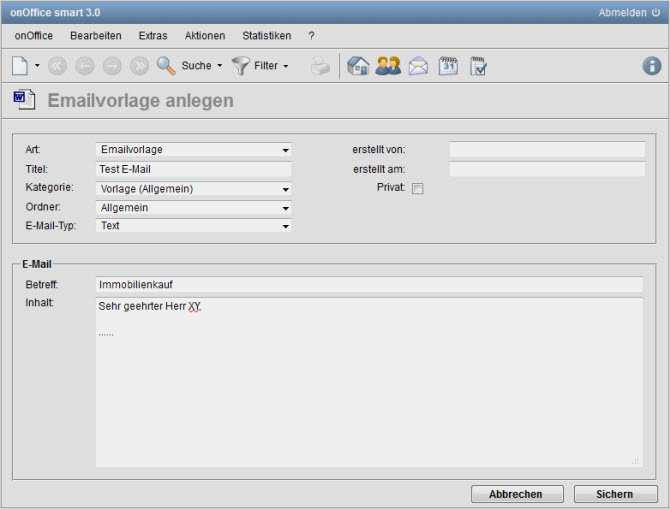This screenshot has height=509, width=670.
Task: Click the Sichern button
Action: (x=615, y=494)
